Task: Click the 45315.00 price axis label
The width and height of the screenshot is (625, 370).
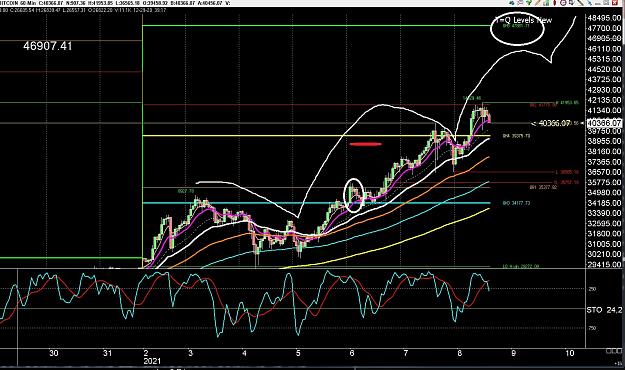Action: [x=604, y=59]
